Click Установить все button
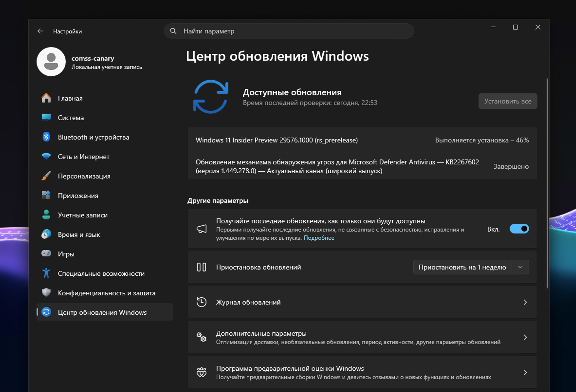Image resolution: width=576 pixels, height=392 pixels. coord(508,101)
